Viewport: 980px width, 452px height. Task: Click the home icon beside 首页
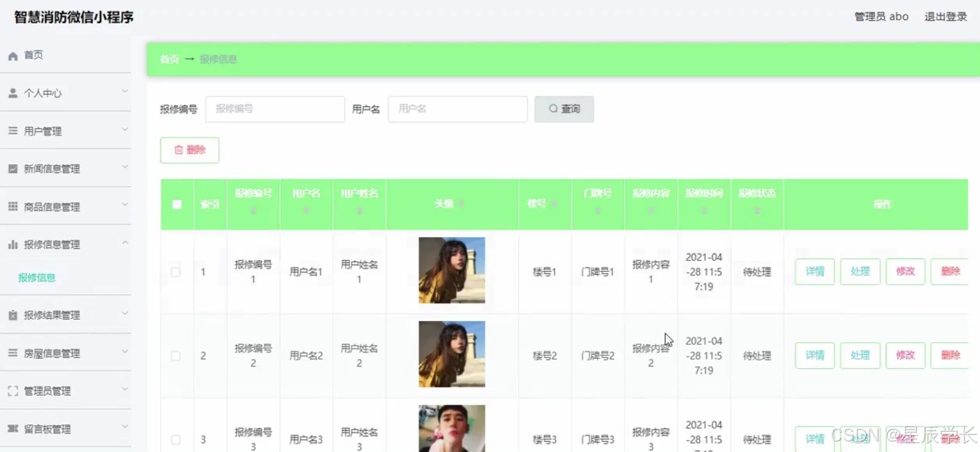click(13, 55)
